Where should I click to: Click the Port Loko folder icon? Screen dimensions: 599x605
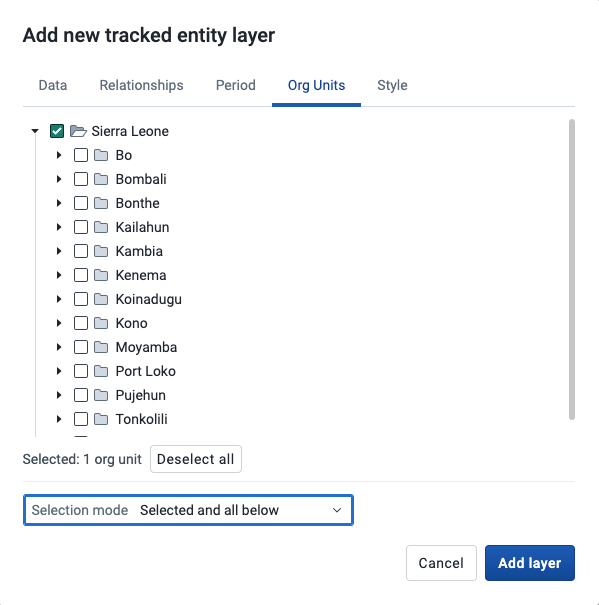[x=101, y=371]
